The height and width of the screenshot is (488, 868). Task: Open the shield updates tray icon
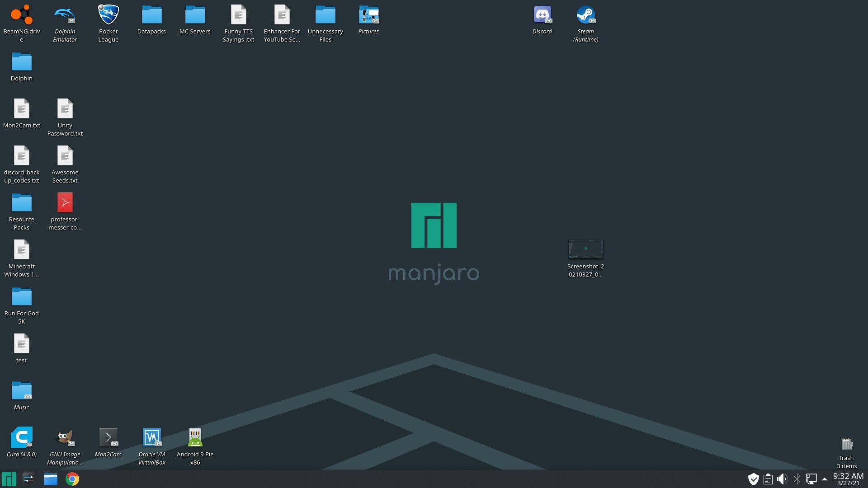pos(753,479)
